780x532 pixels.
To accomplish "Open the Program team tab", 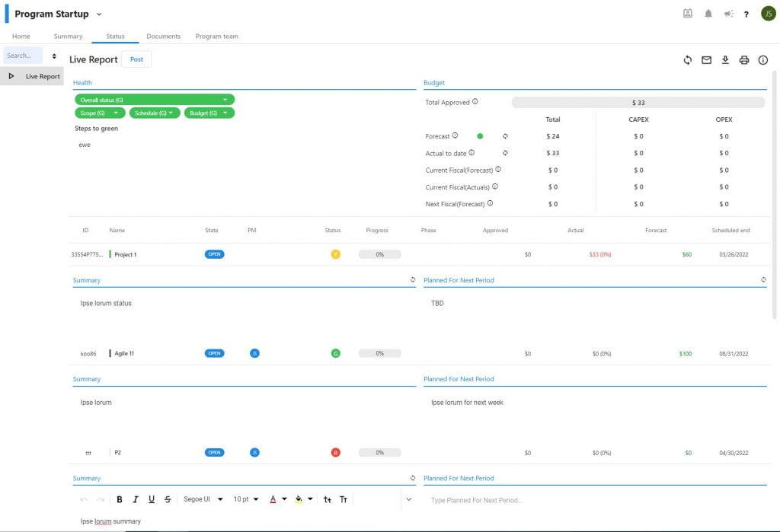I will point(217,37).
